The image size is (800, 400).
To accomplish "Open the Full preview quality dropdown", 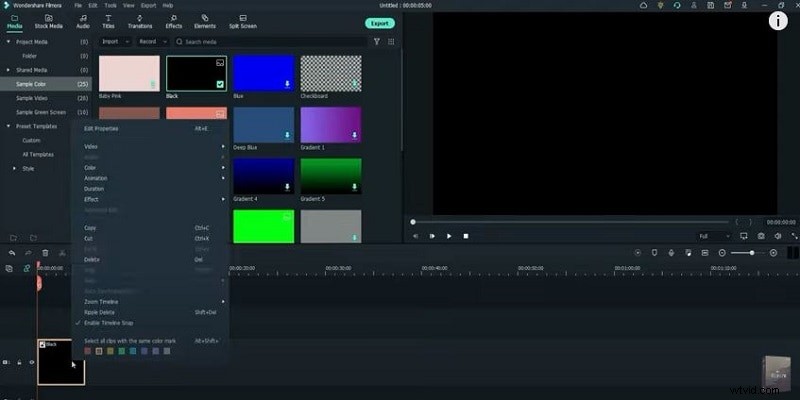I will click(x=714, y=236).
